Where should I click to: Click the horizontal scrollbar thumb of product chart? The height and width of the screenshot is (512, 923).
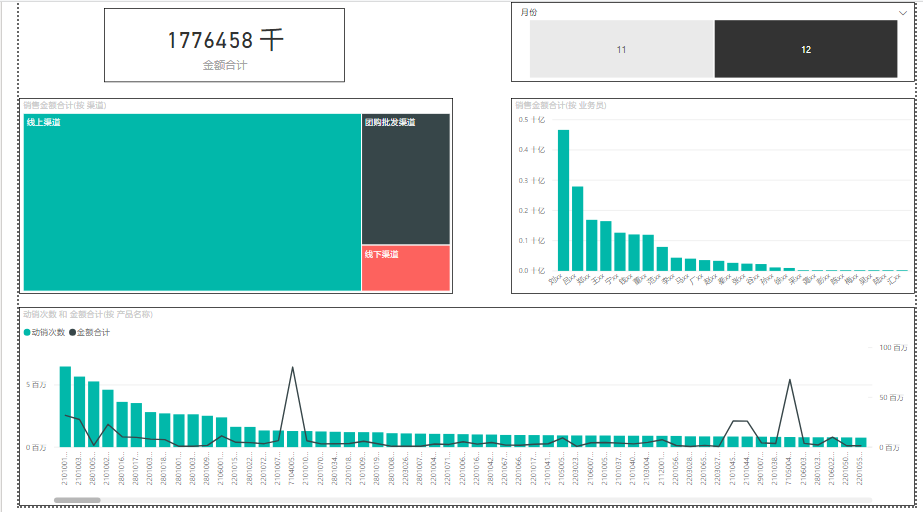coord(77,500)
